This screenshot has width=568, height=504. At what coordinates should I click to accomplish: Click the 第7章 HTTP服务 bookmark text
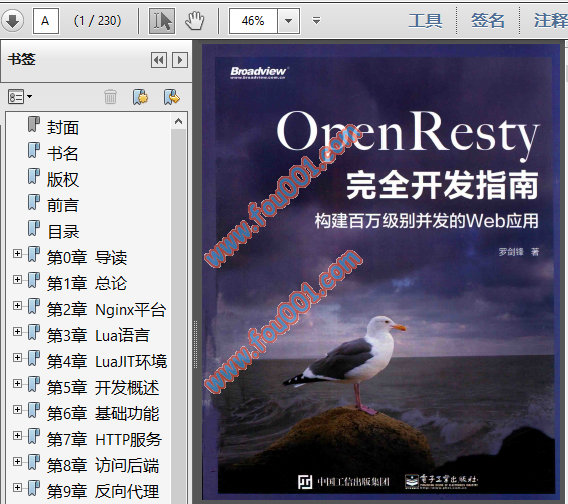[x=104, y=440]
